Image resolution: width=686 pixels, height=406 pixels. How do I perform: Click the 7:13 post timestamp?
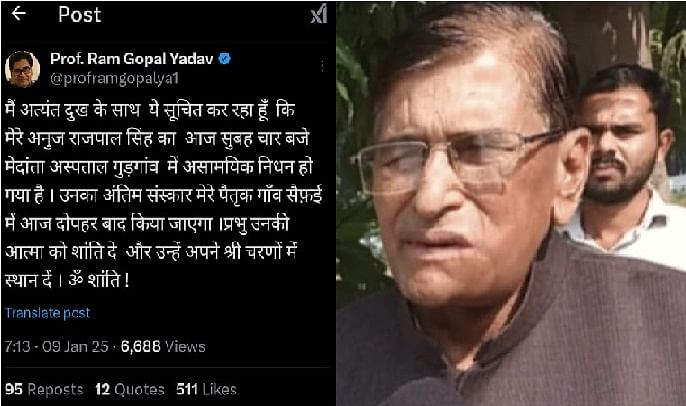pos(18,347)
